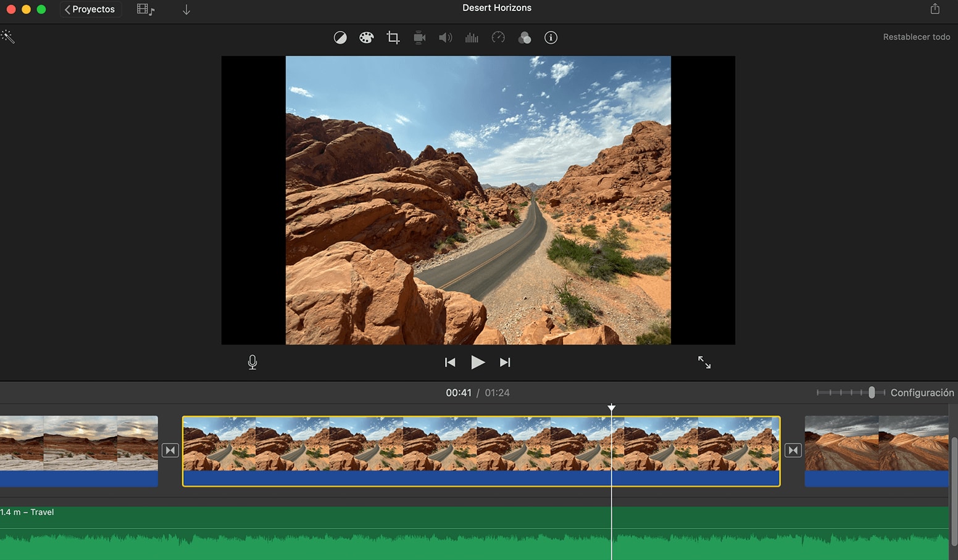Open the stabilization camera tool
The width and height of the screenshot is (958, 560).
click(x=419, y=38)
